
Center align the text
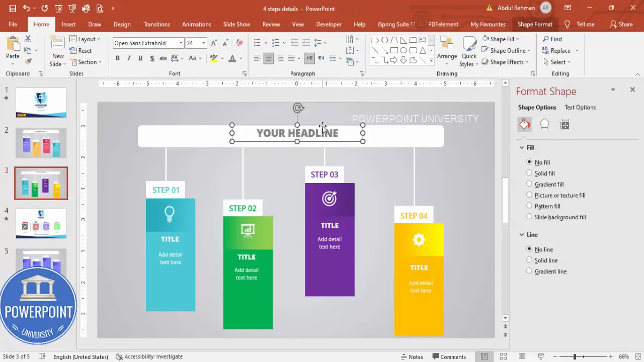click(269, 58)
